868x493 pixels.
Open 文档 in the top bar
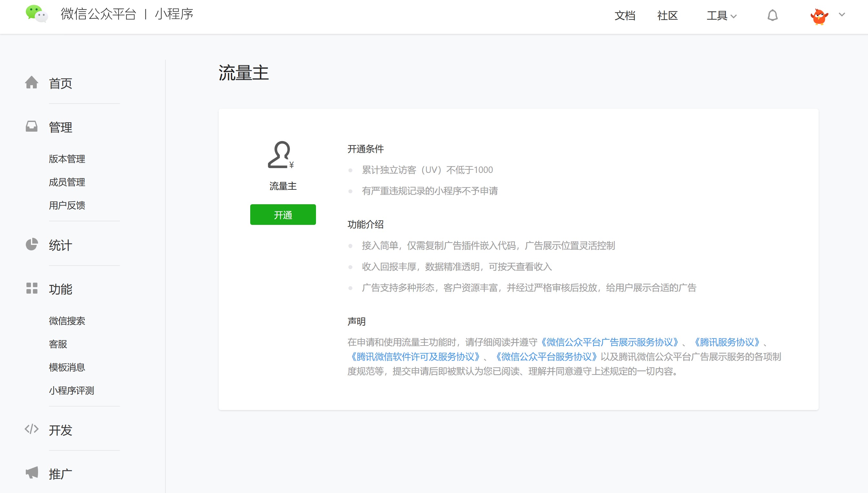point(625,15)
